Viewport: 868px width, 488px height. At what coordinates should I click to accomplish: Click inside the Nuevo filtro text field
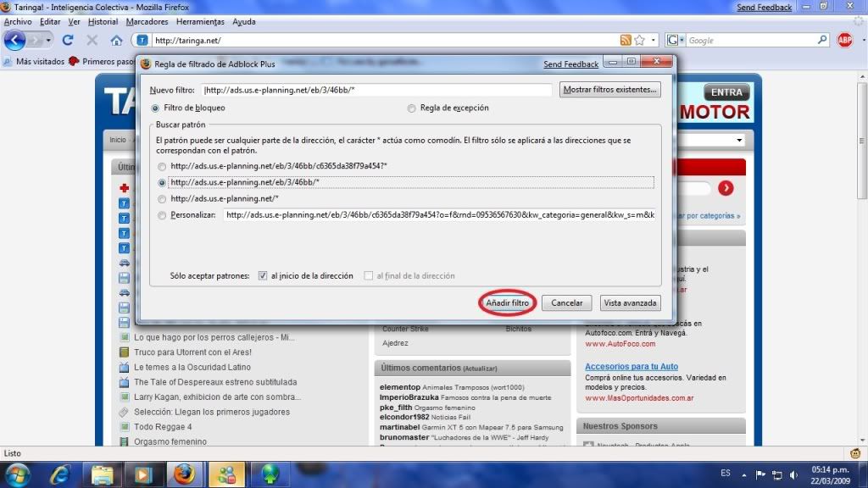[x=376, y=90]
